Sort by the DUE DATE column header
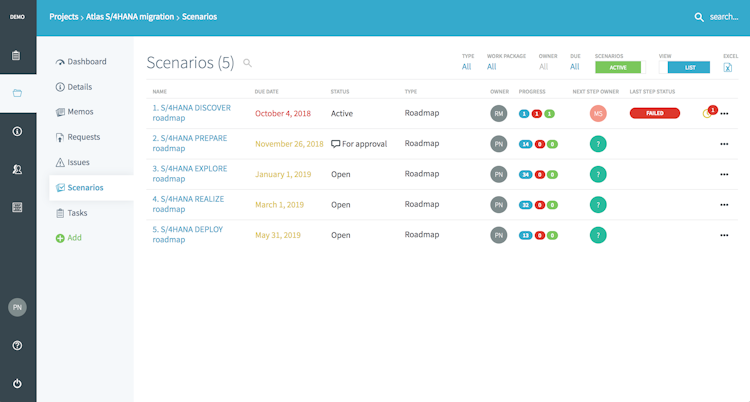The height and width of the screenshot is (402, 750). click(x=266, y=91)
